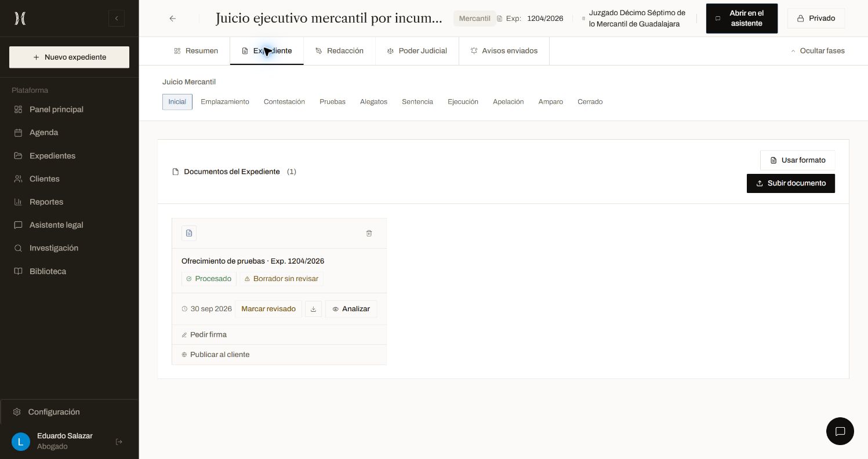Toggle the Privado privacy button

pos(816,19)
